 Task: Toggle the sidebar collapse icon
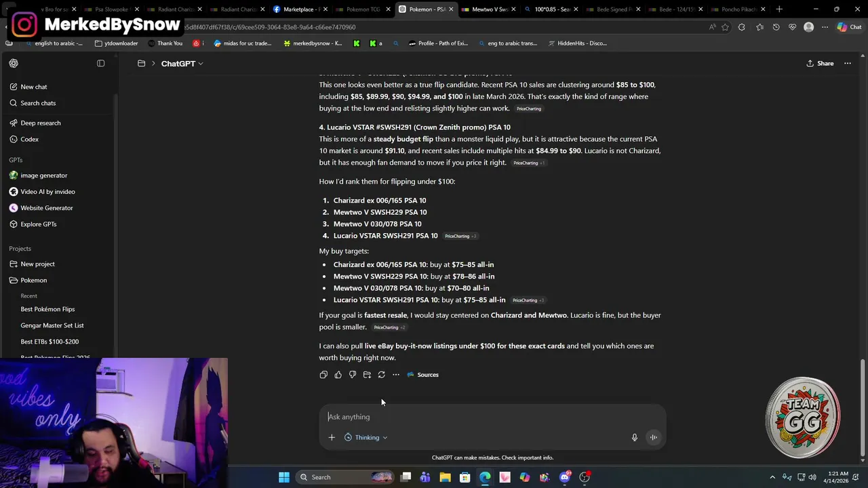100,63
